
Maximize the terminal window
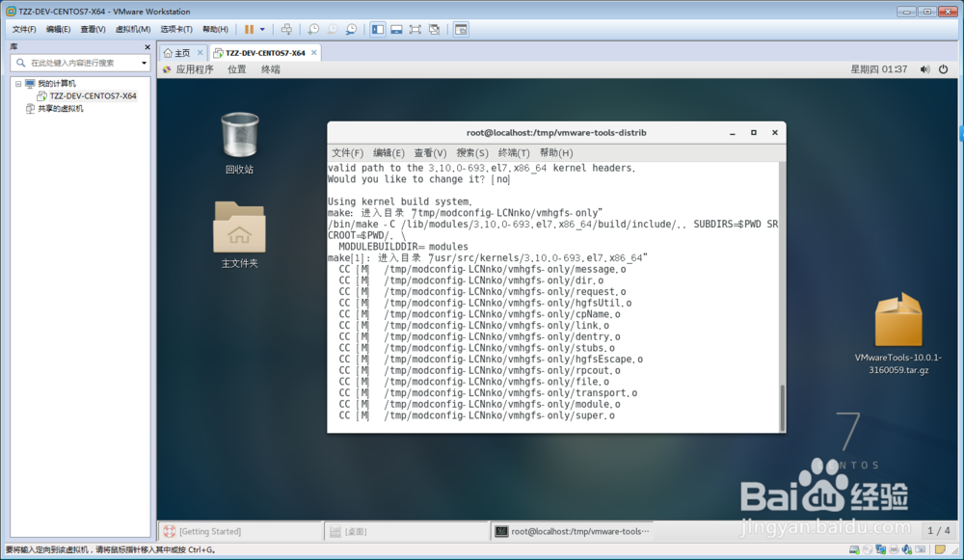(754, 133)
